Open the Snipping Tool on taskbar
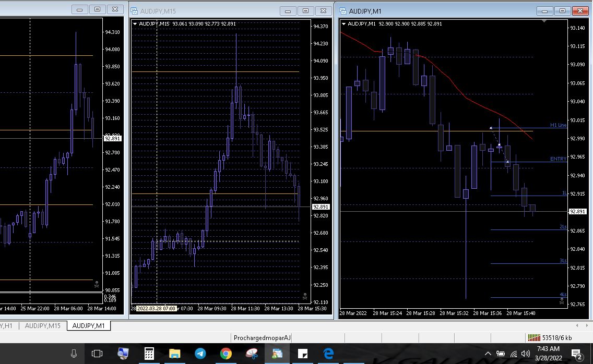 (x=252, y=354)
